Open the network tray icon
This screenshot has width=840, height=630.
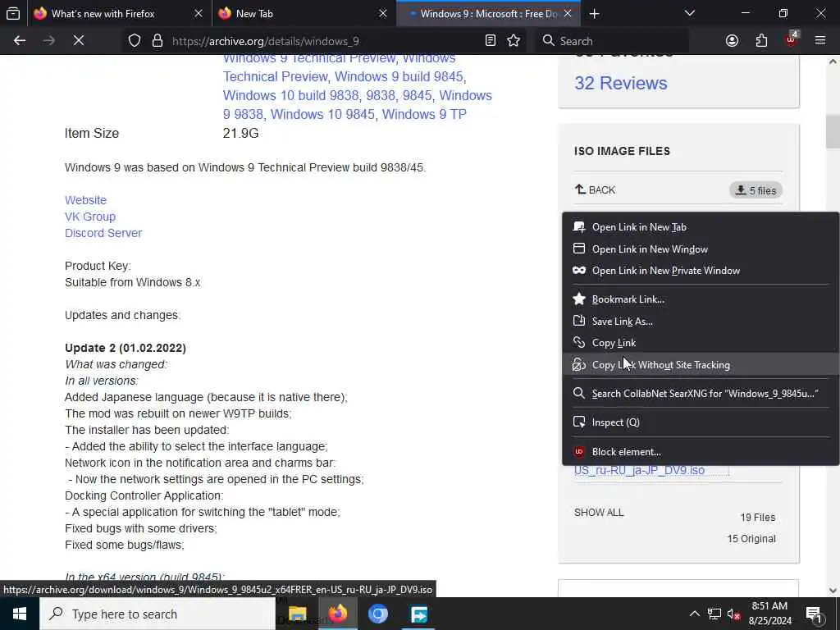pos(714,614)
